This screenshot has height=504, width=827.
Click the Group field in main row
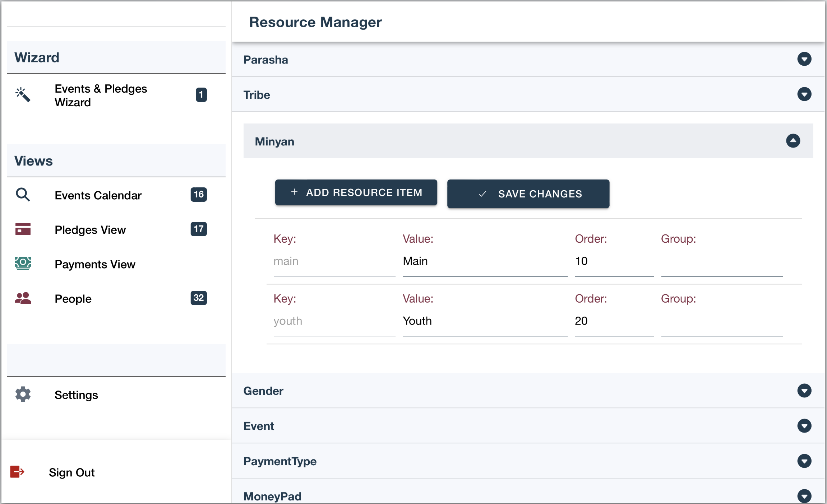pyautogui.click(x=722, y=261)
